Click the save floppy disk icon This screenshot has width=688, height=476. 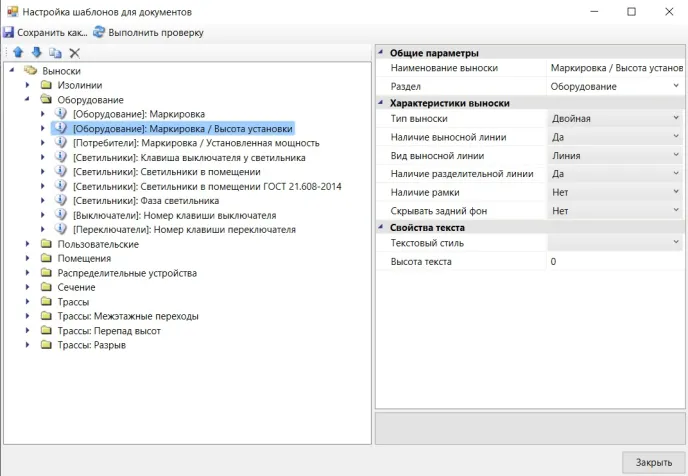click(x=9, y=32)
